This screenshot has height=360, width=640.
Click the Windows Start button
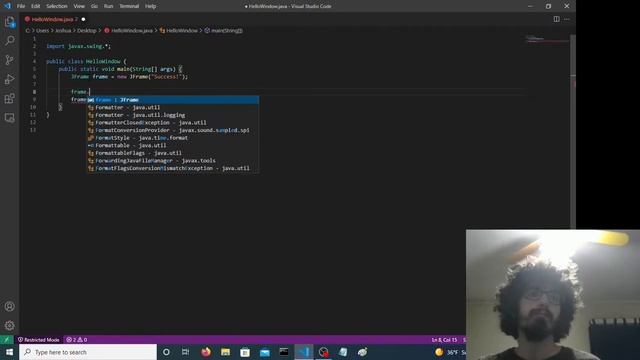coord(9,352)
